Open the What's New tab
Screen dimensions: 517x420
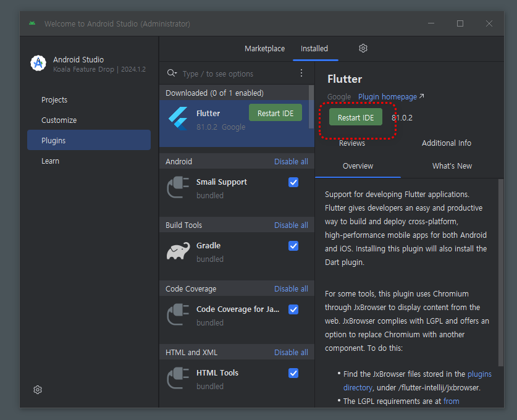click(452, 166)
